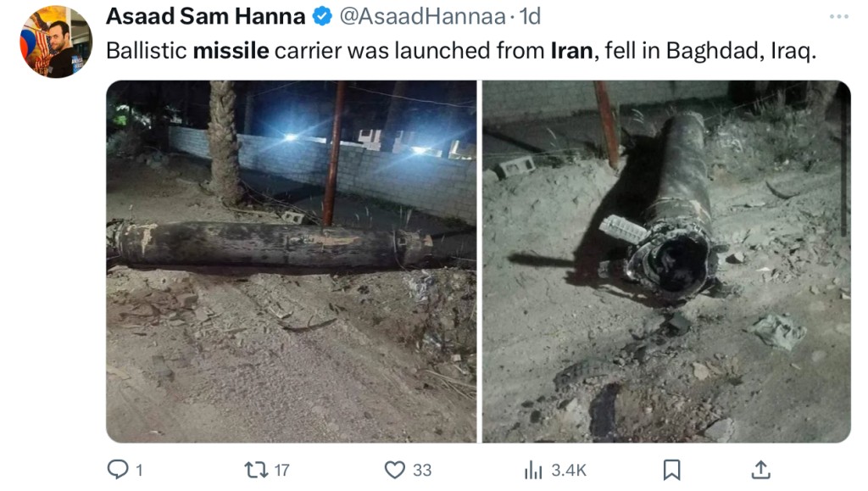Click the Asaad Sam Hanna display name
The height and width of the screenshot is (491, 868).
(x=205, y=17)
